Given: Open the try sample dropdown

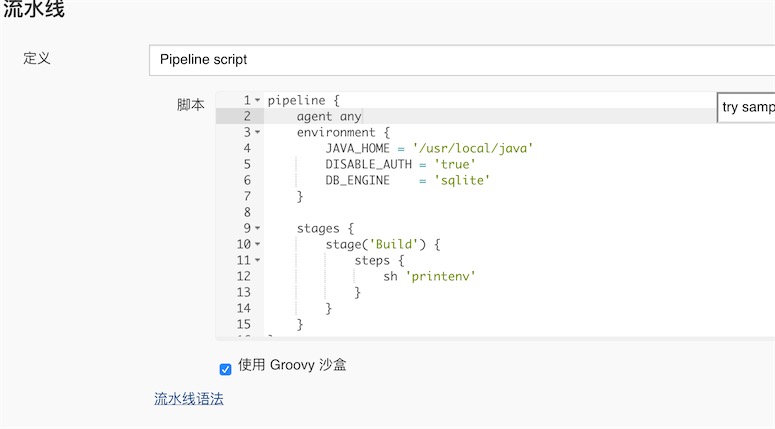Looking at the screenshot, I should (x=746, y=107).
